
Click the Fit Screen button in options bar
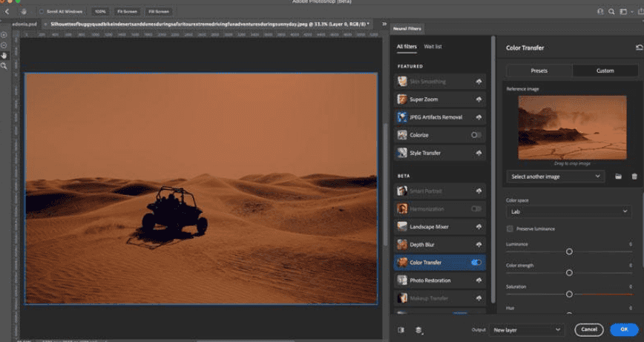click(x=127, y=12)
